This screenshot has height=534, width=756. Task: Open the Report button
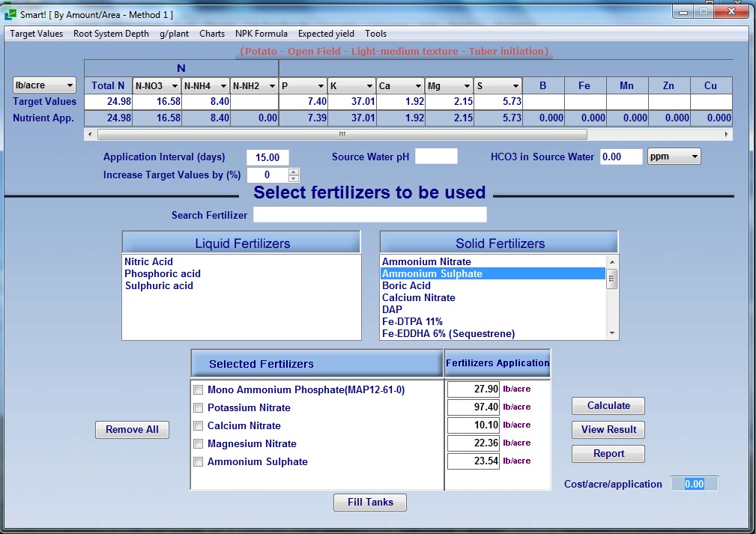click(x=608, y=454)
